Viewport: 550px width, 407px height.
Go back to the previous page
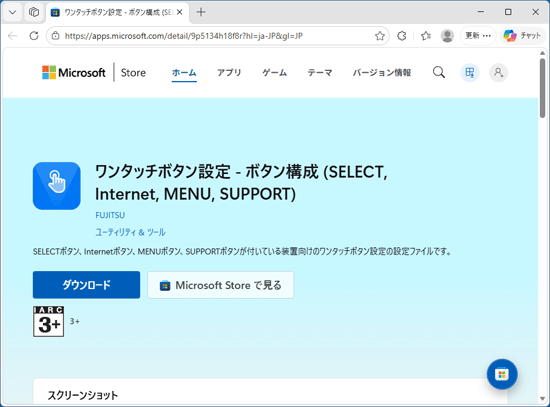(13, 36)
